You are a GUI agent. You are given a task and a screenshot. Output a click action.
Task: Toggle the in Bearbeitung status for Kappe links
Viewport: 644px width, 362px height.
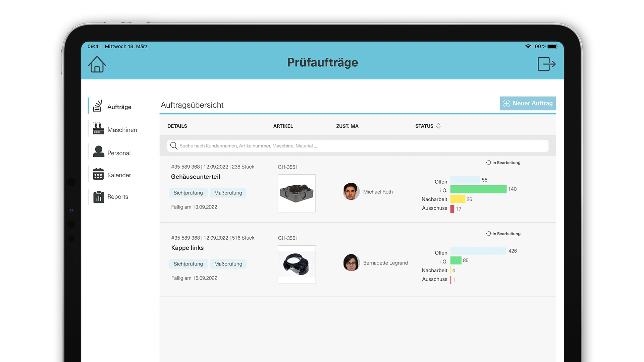(x=503, y=234)
